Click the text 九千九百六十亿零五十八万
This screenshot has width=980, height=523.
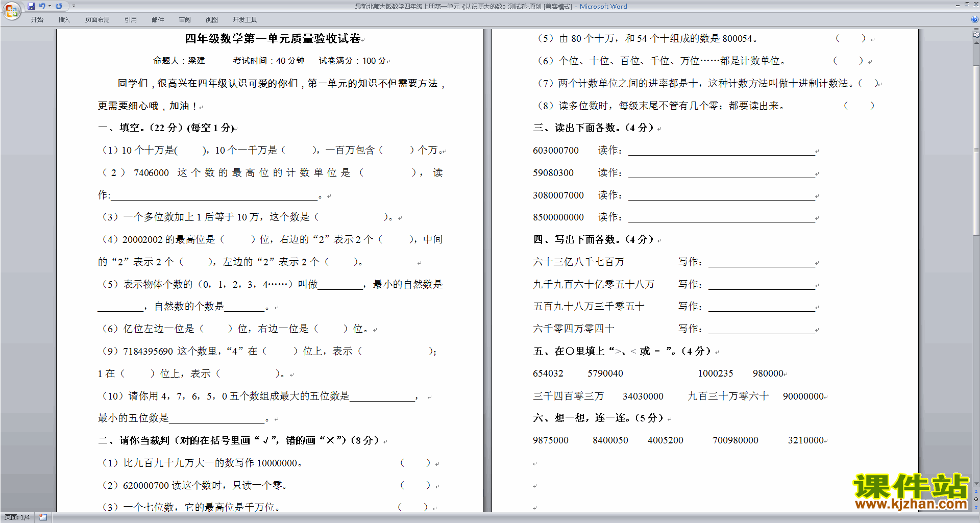coord(594,285)
